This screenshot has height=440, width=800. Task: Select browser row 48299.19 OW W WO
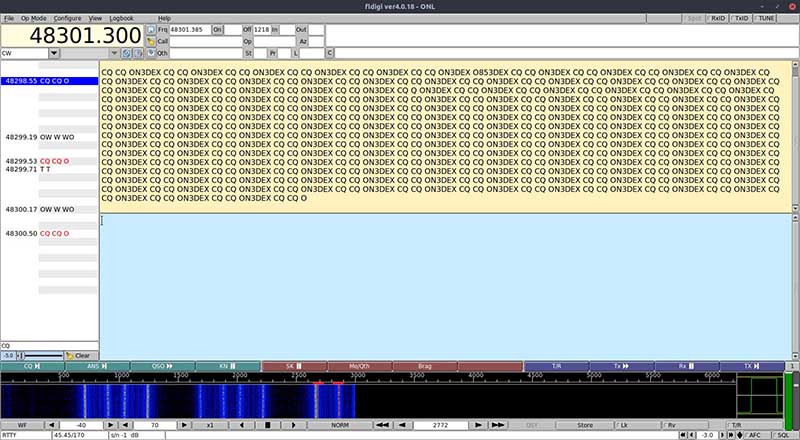pyautogui.click(x=49, y=137)
